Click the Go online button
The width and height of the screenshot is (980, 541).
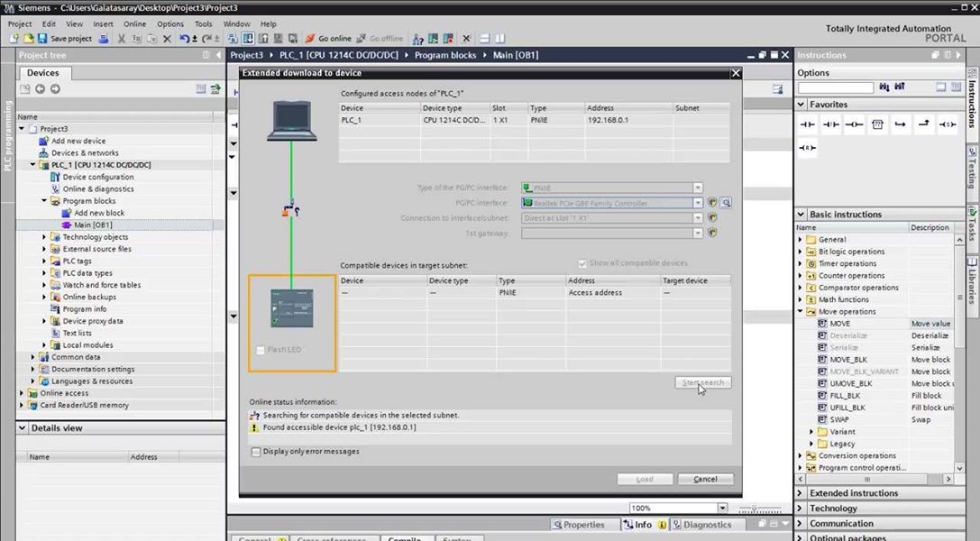tap(328, 39)
